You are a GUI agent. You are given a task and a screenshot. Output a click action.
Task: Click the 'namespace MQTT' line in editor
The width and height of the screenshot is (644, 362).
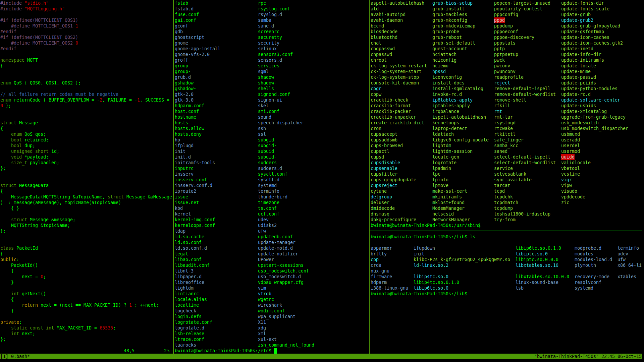pos(19,60)
